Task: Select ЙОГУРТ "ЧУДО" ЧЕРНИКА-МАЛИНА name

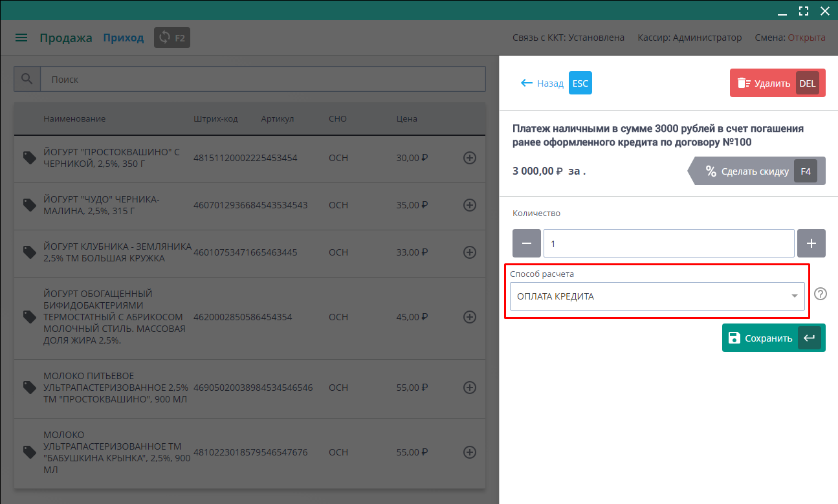Action: [x=102, y=205]
